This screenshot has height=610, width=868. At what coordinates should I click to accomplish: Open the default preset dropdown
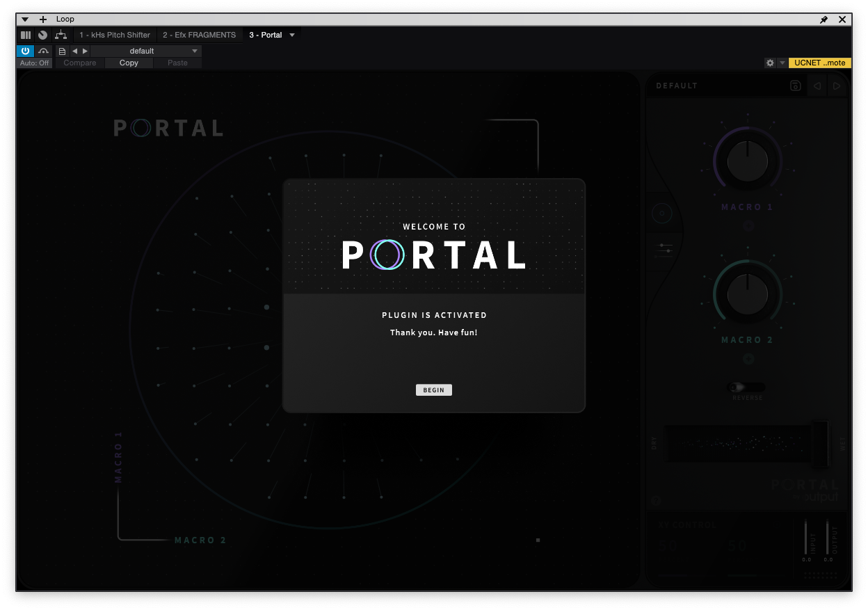[x=147, y=51]
